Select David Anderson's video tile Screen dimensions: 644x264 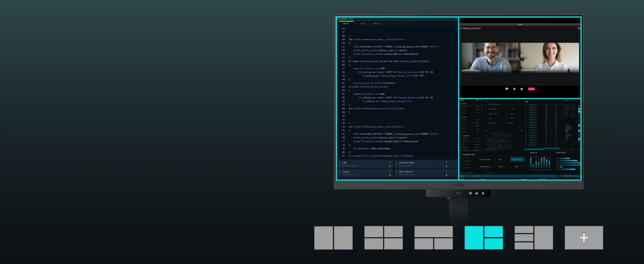click(490, 57)
